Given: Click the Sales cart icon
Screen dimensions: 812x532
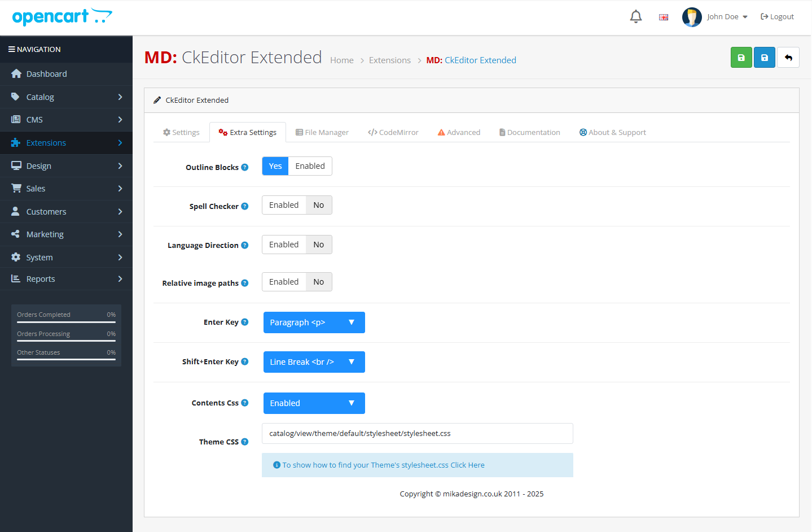Looking at the screenshot, I should point(16,188).
